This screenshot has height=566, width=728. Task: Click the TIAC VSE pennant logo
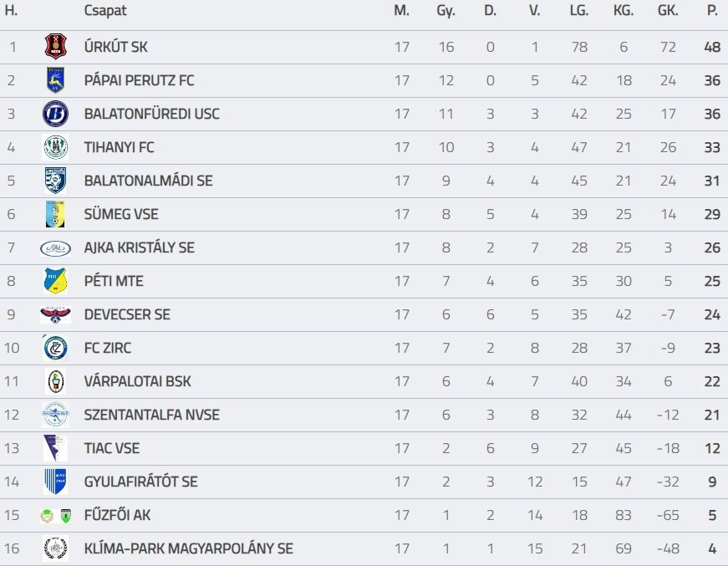[x=55, y=448]
